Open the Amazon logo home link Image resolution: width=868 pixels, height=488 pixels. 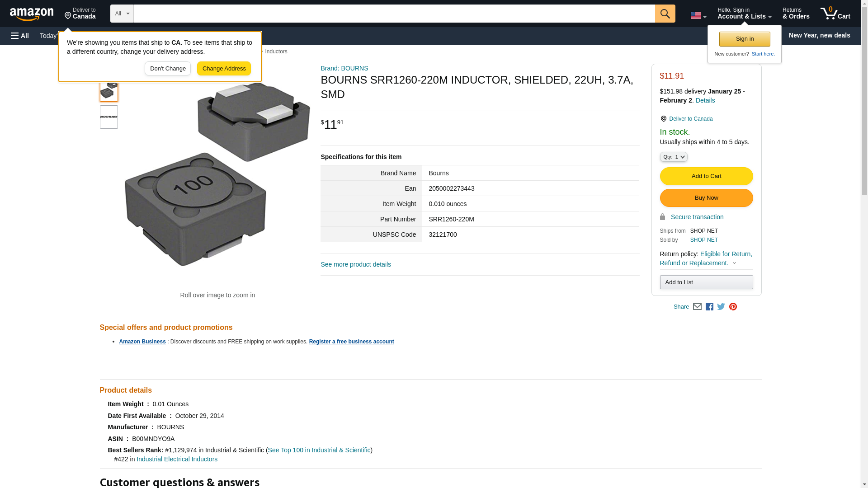32,14
